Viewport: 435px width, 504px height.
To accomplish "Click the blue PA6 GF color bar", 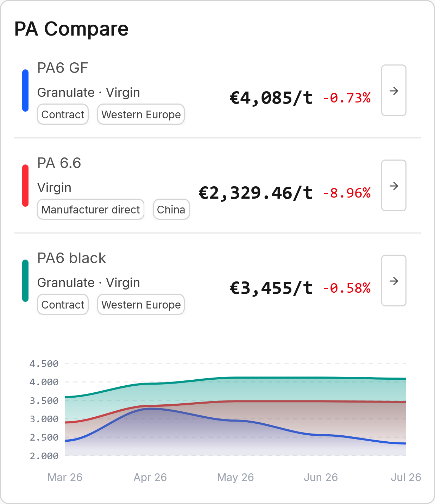I will (x=25, y=91).
